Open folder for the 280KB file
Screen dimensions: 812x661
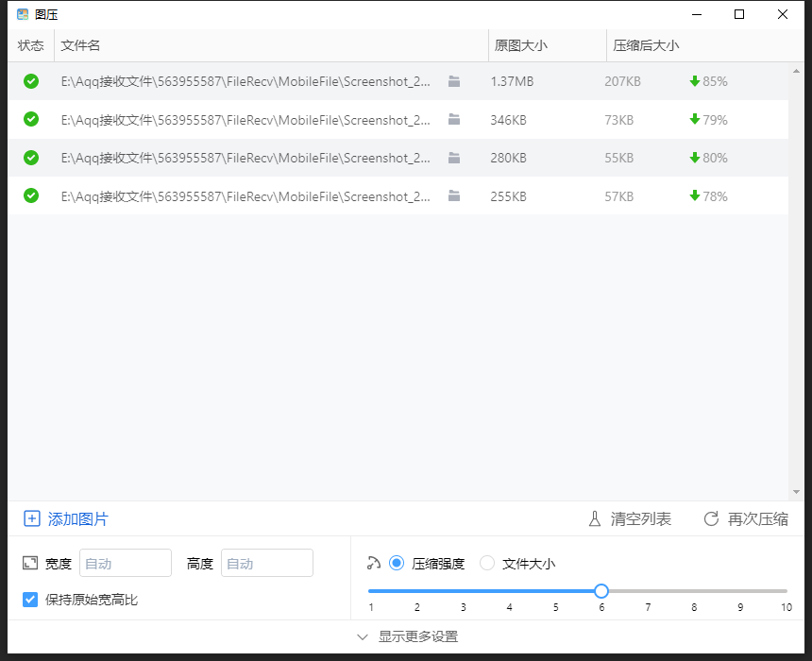pos(454,159)
